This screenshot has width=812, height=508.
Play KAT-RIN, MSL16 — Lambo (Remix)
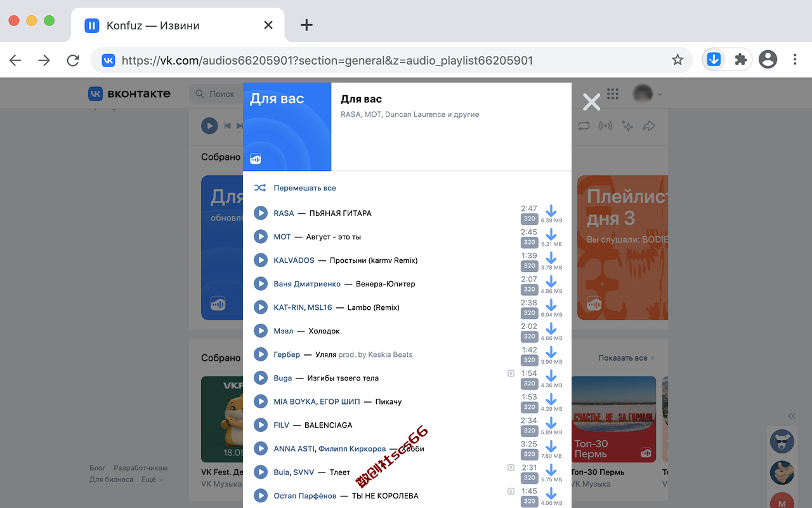[x=261, y=307]
